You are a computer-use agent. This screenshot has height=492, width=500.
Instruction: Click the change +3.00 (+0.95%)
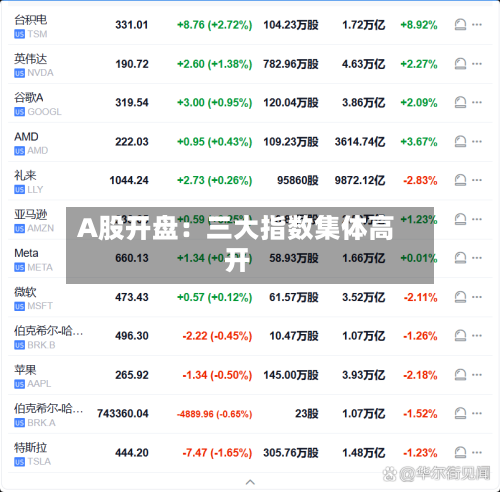point(214,103)
